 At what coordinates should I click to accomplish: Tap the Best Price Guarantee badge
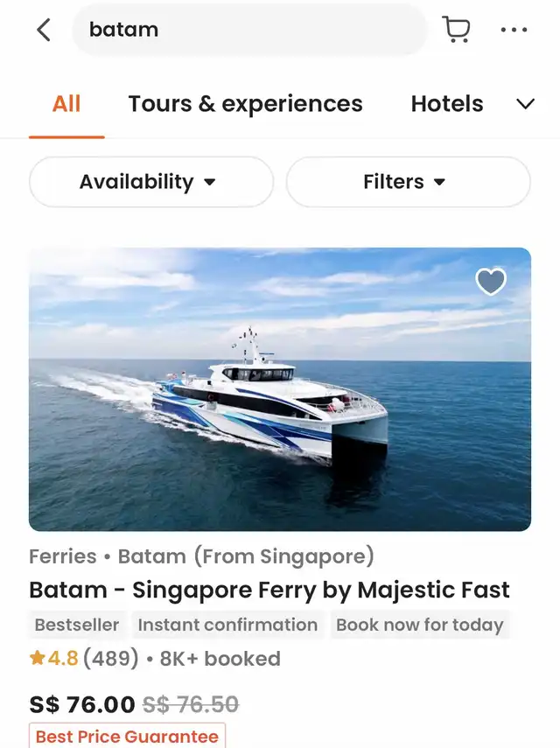(x=127, y=736)
